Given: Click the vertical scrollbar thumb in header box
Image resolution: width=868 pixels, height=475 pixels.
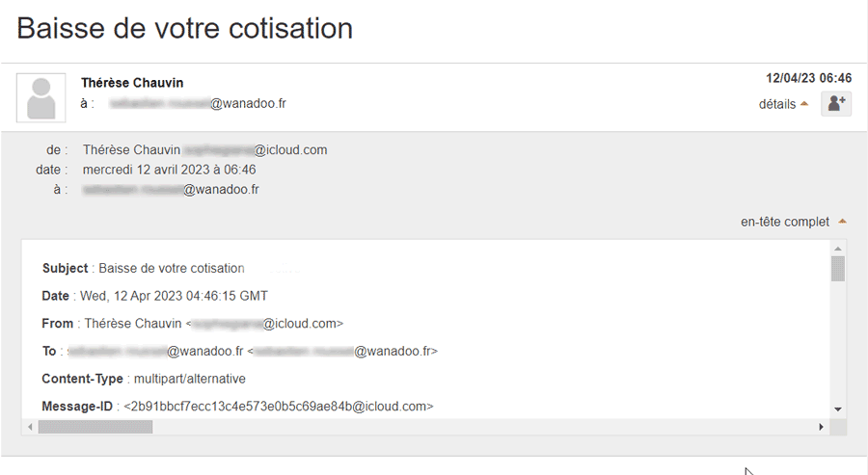Looking at the screenshot, I should (x=837, y=269).
